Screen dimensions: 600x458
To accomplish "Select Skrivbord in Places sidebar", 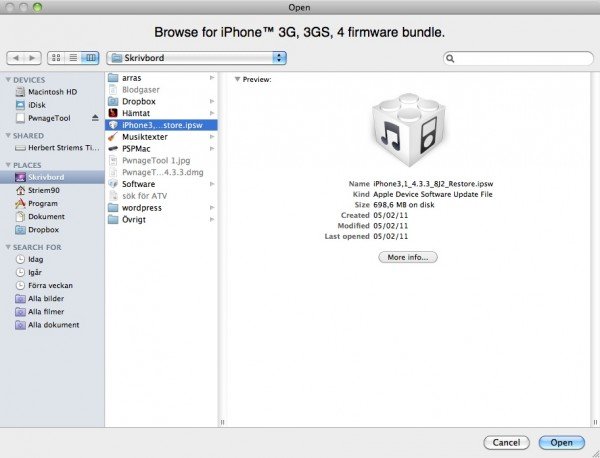I will point(52,177).
